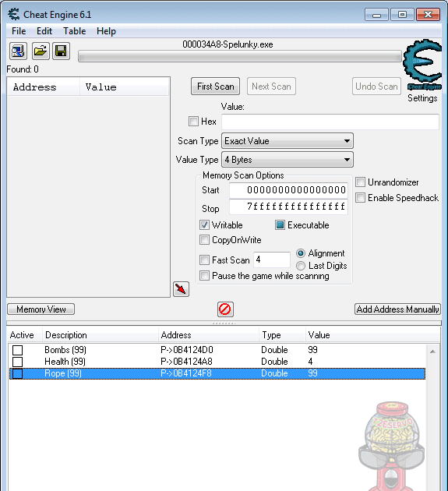Select the Last Digits radio button

(301, 266)
